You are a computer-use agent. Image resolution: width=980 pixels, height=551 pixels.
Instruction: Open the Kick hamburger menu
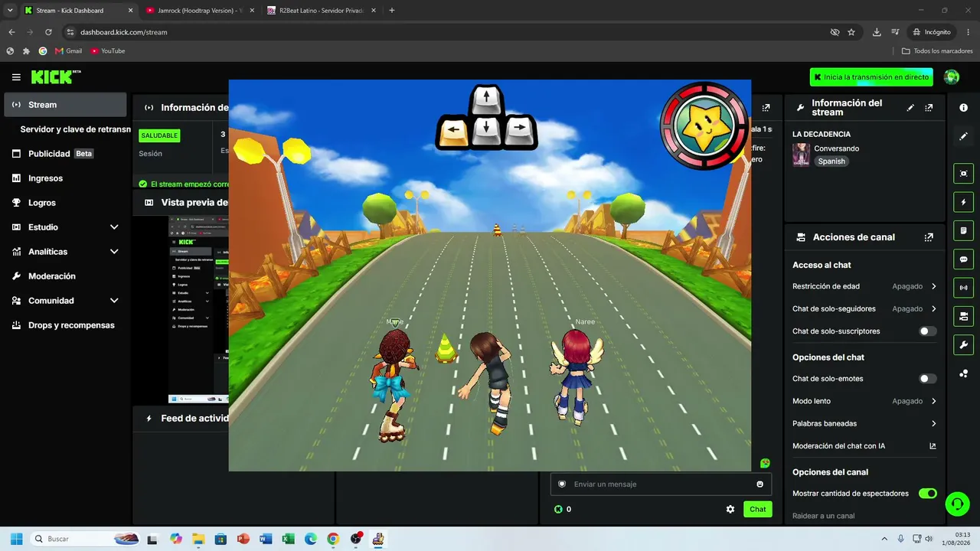(16, 77)
